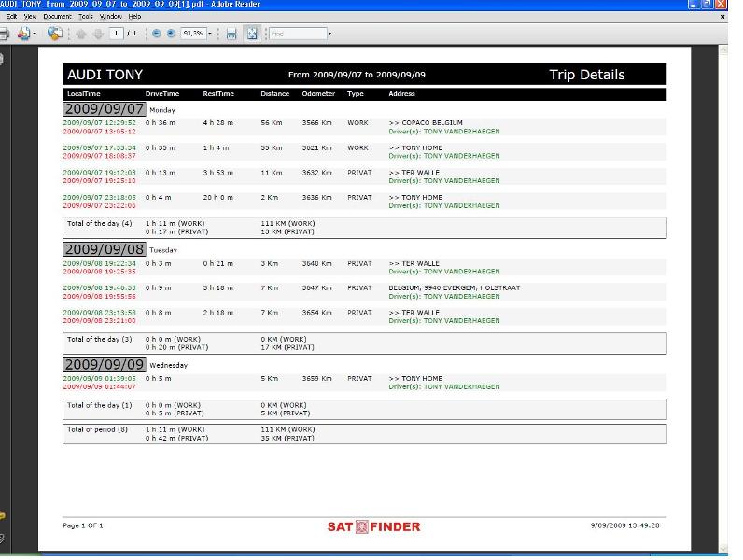Image resolution: width=743 pixels, height=560 pixels.
Task: Click the page number input field
Action: 117,34
